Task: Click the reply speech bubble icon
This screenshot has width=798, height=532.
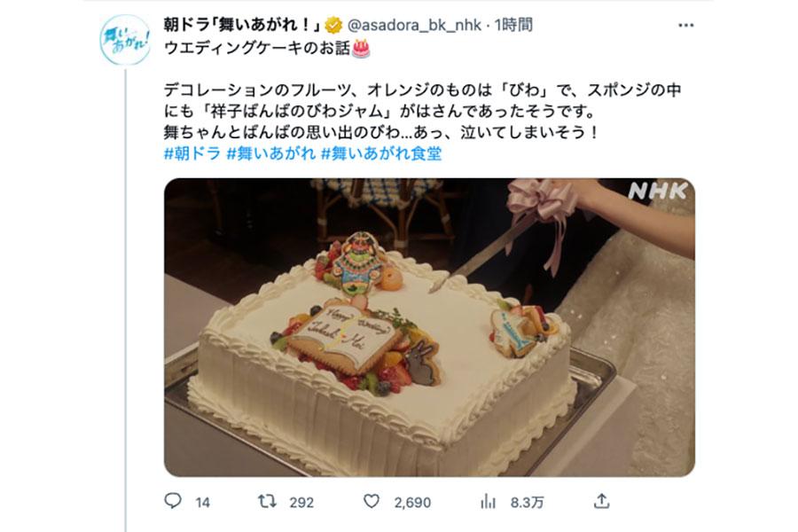Action: click(x=173, y=502)
